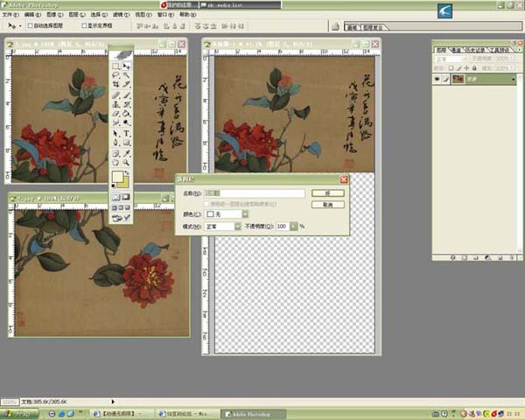525x420 pixels.
Task: Open the document info arrow in status bar
Action: (113, 402)
